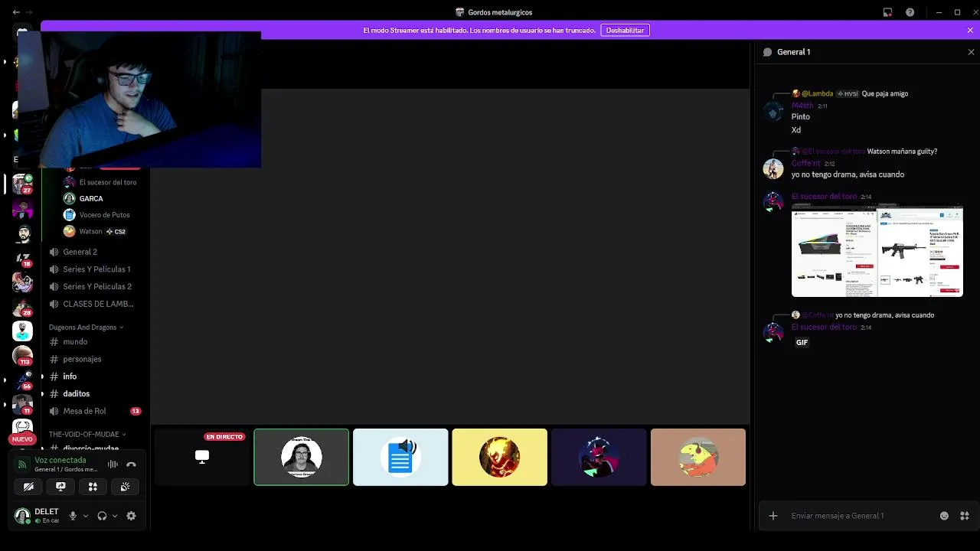
Task: Select the green-bordered speaking participant tile
Action: pos(302,457)
